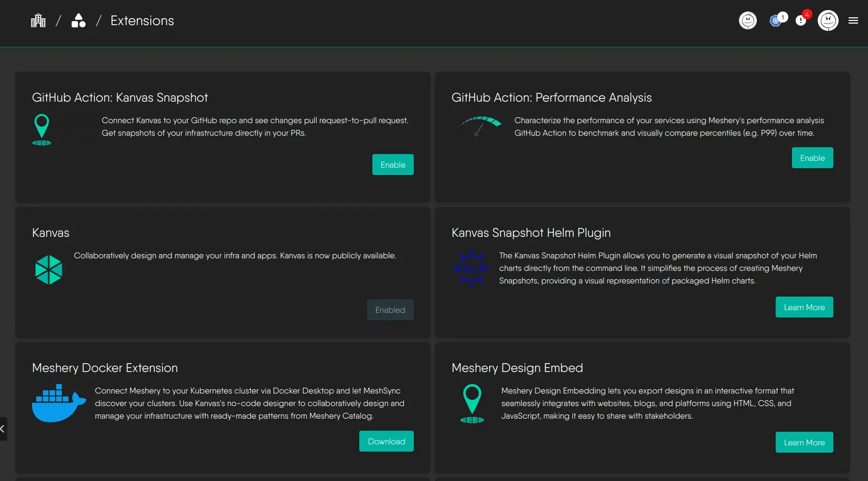Enable GitHub Action: Performance Analysis extension
Screen dimensions: 868x481
[x=812, y=158]
